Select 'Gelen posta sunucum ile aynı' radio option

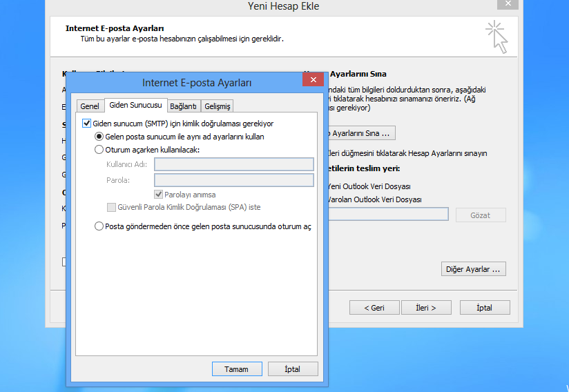pyautogui.click(x=99, y=137)
